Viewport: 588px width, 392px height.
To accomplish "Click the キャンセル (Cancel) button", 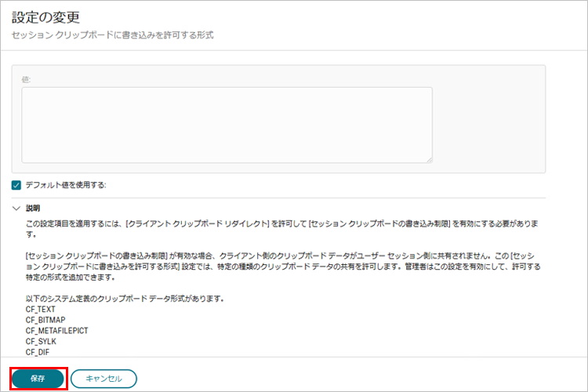I will click(x=103, y=379).
